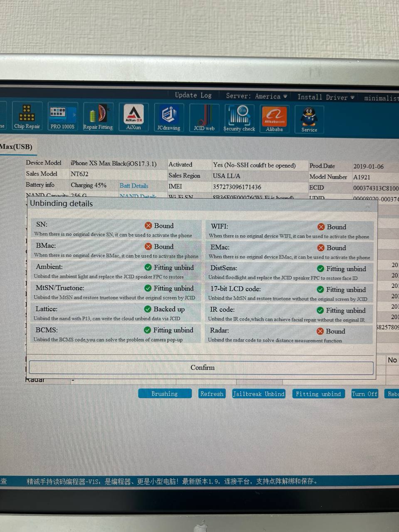Select the device model 'iPhone XS Max Black(iOS17.3.1)'
This screenshot has width=399, height=532.
113,164
